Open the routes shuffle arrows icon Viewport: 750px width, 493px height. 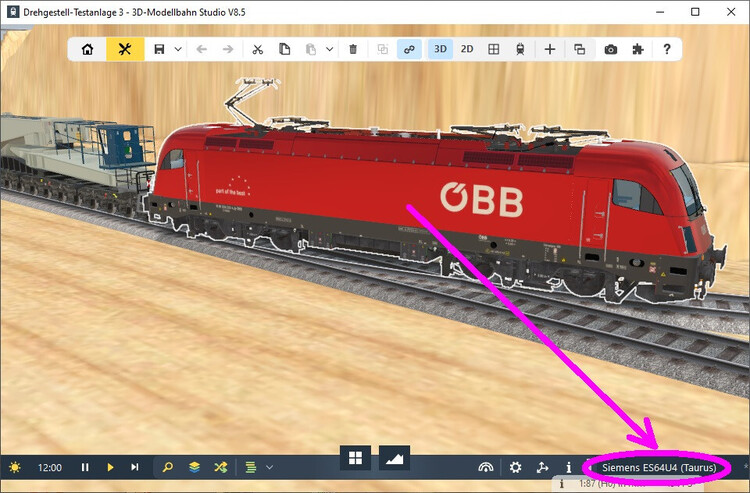click(x=221, y=467)
